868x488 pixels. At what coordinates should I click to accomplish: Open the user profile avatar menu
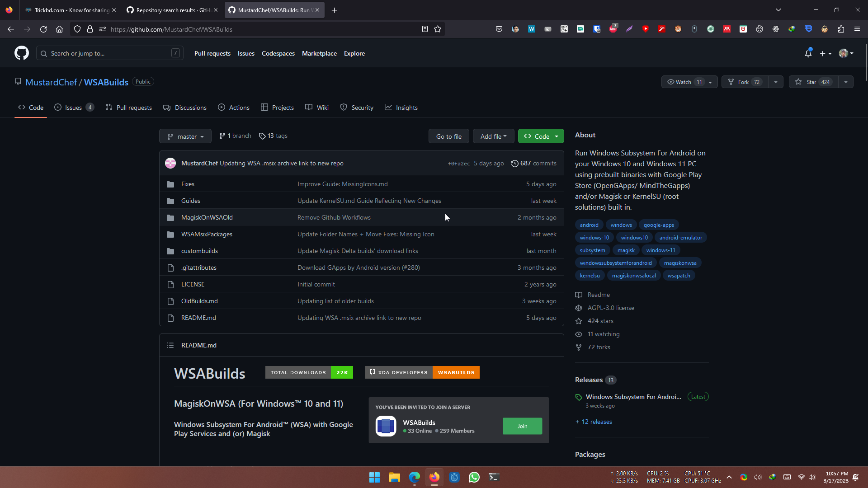846,53
